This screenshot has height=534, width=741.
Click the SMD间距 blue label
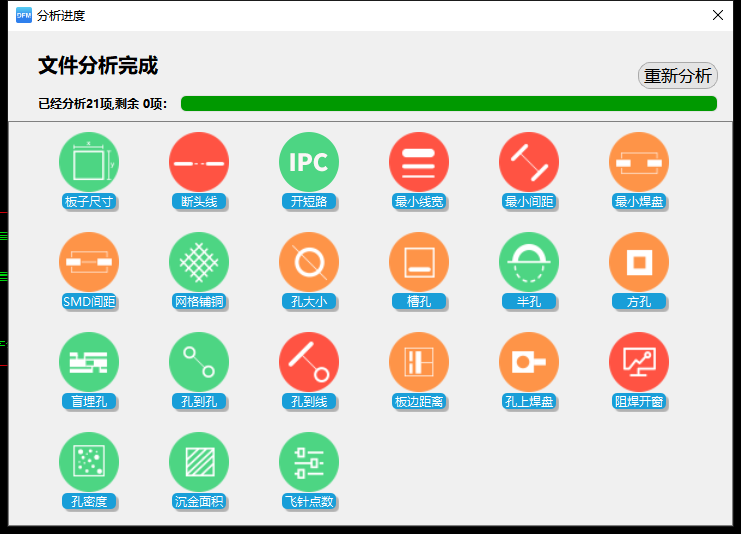89,301
